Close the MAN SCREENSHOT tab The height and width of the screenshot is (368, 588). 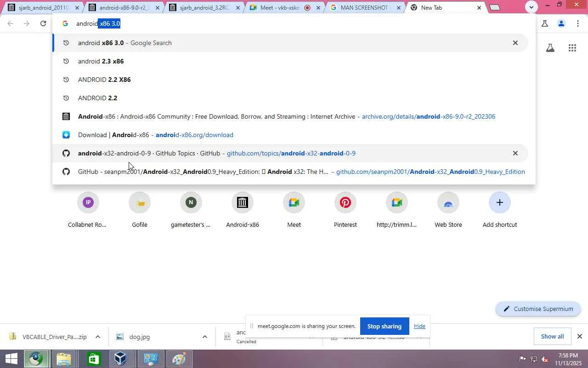click(399, 8)
